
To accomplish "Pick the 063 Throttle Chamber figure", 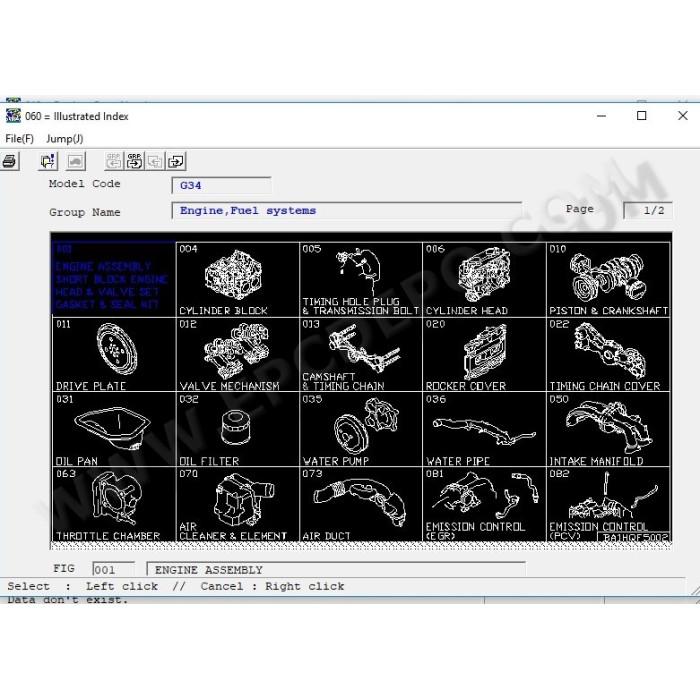I will pos(114,504).
